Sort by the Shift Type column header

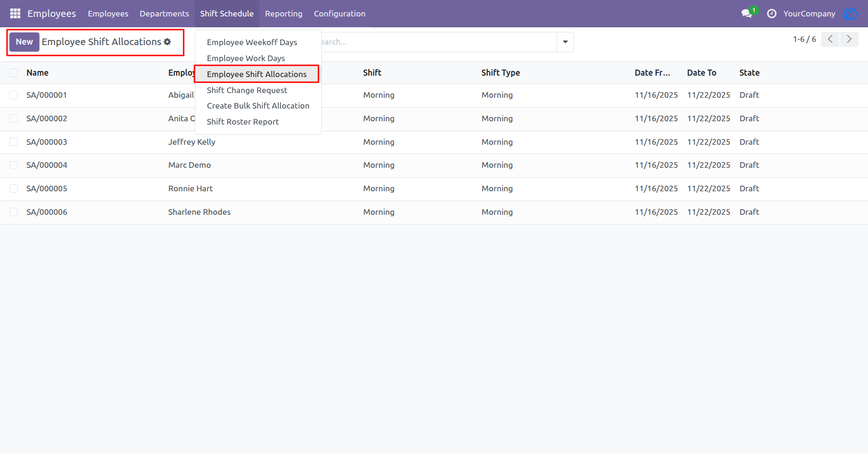pyautogui.click(x=501, y=73)
